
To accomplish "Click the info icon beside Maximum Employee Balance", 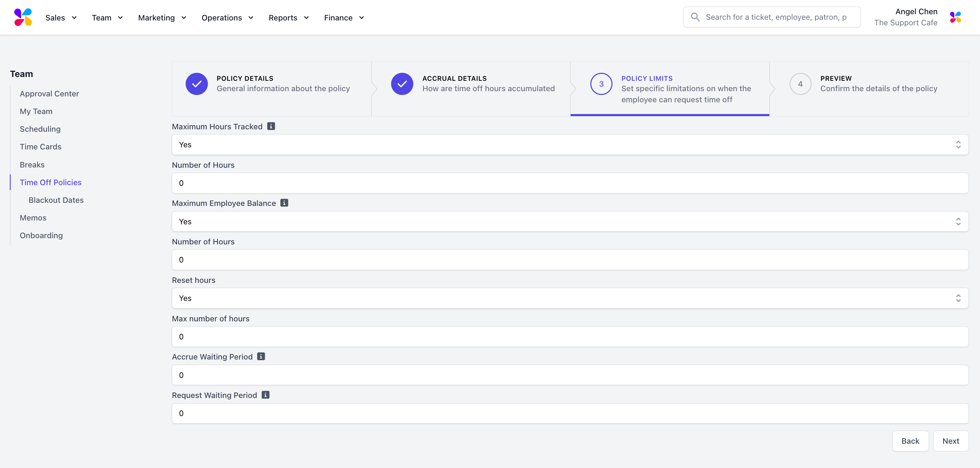I will (284, 203).
